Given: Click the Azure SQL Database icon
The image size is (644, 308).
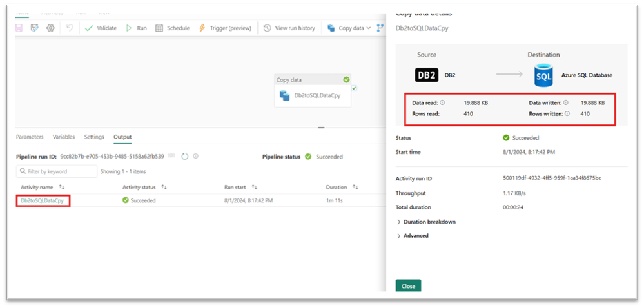Looking at the screenshot, I should (x=543, y=75).
